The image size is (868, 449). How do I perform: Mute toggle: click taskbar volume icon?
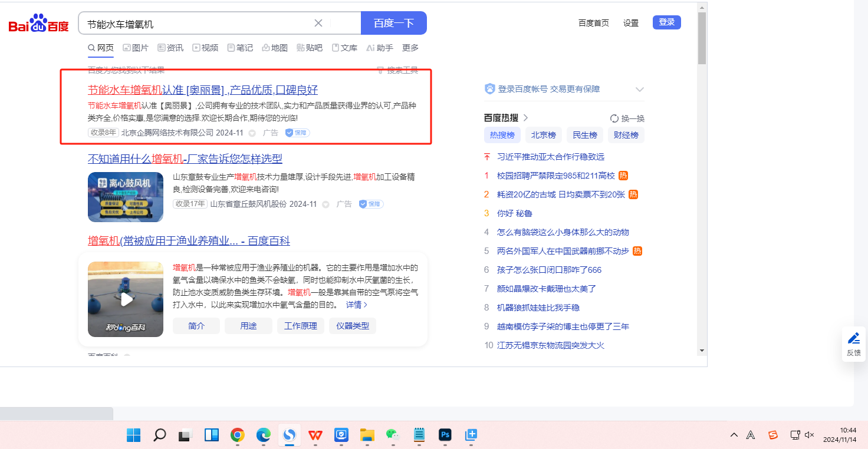pos(809,435)
